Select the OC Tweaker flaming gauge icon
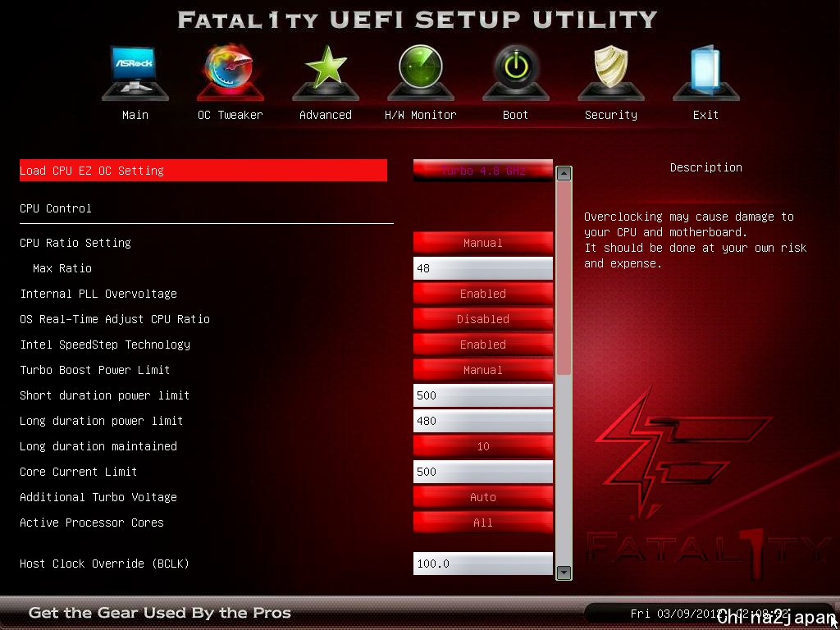The height and width of the screenshot is (630, 840). (231, 73)
